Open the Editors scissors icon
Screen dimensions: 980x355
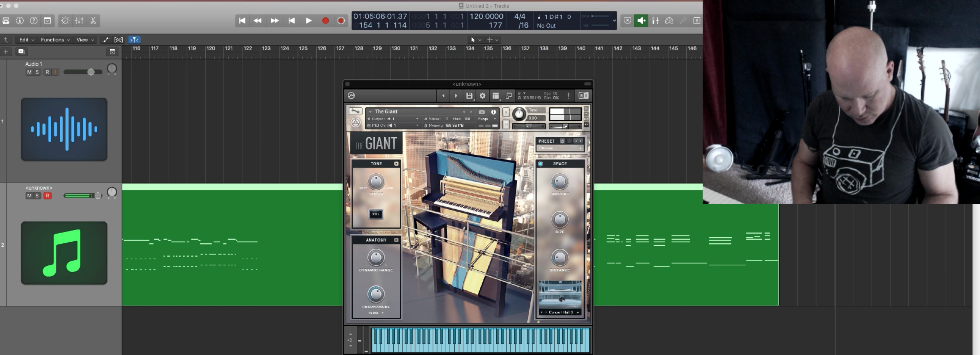pyautogui.click(x=93, y=20)
